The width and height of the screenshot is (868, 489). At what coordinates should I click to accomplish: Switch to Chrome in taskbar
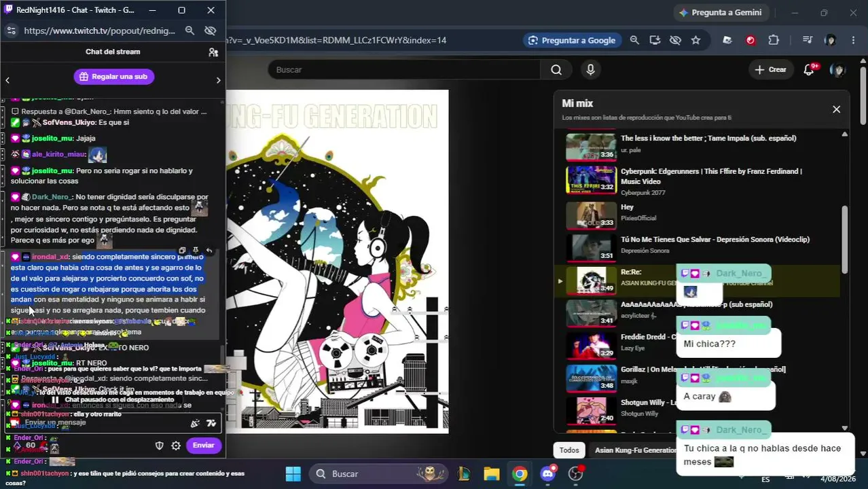pyautogui.click(x=520, y=473)
